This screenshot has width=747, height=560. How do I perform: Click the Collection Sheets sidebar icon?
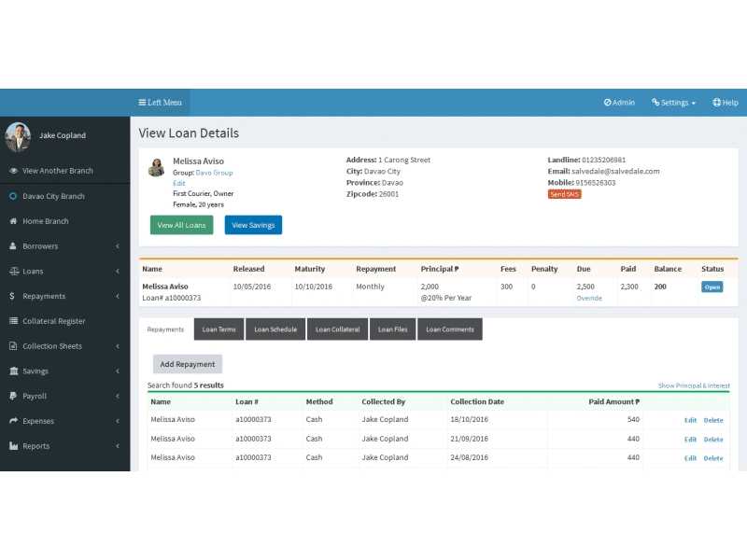click(11, 346)
